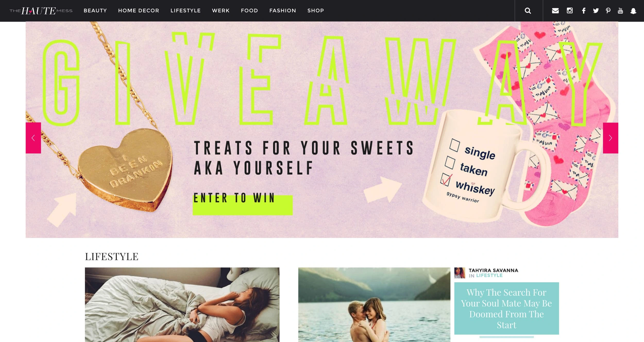Click the Pinterest icon
Screen dimensions: 644x342
coord(608,11)
